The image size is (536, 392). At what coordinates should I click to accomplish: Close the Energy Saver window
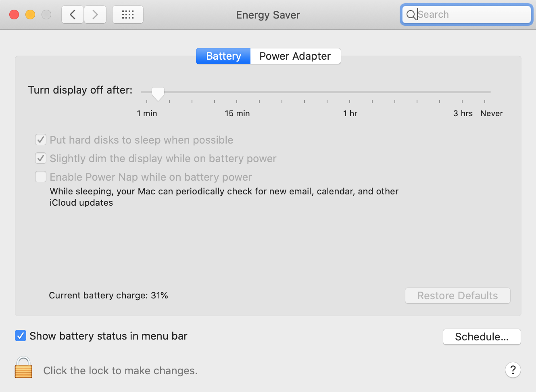14,15
